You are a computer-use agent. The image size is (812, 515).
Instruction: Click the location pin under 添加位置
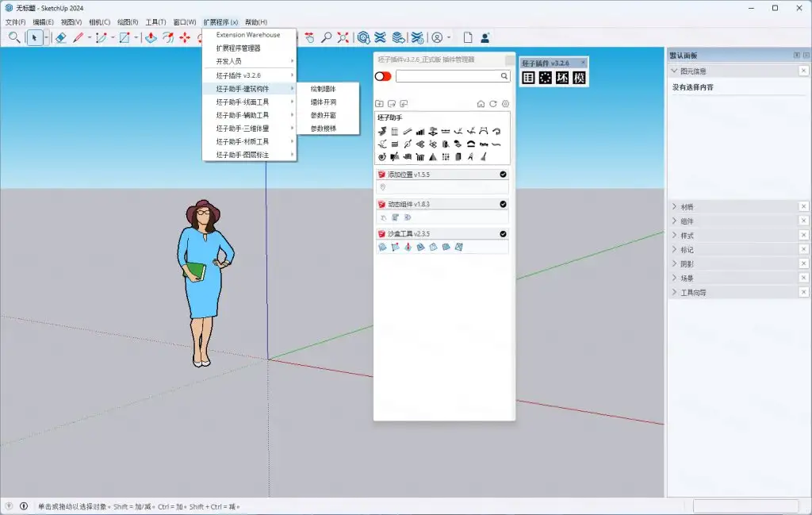383,187
